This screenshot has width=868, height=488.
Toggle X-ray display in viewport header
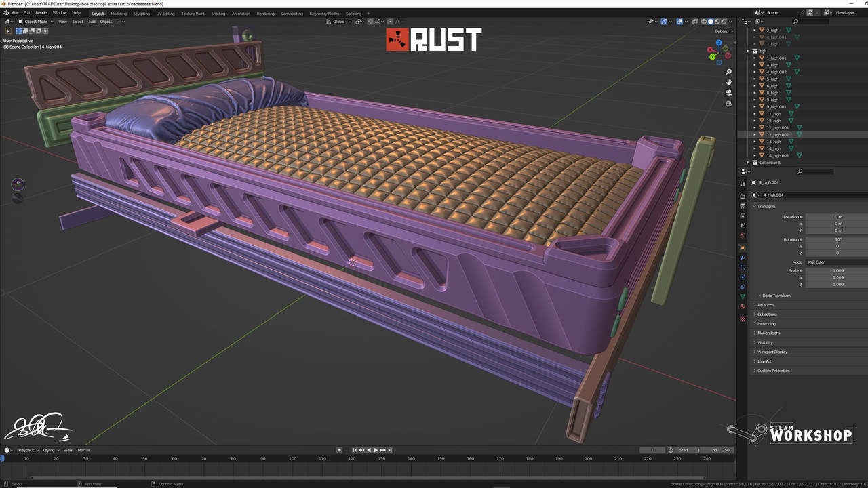[x=695, y=22]
